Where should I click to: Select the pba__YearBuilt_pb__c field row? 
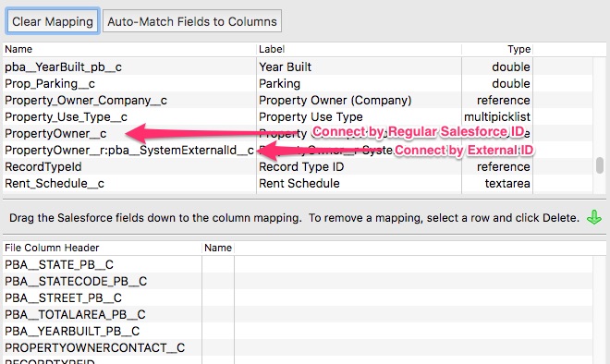coord(298,67)
